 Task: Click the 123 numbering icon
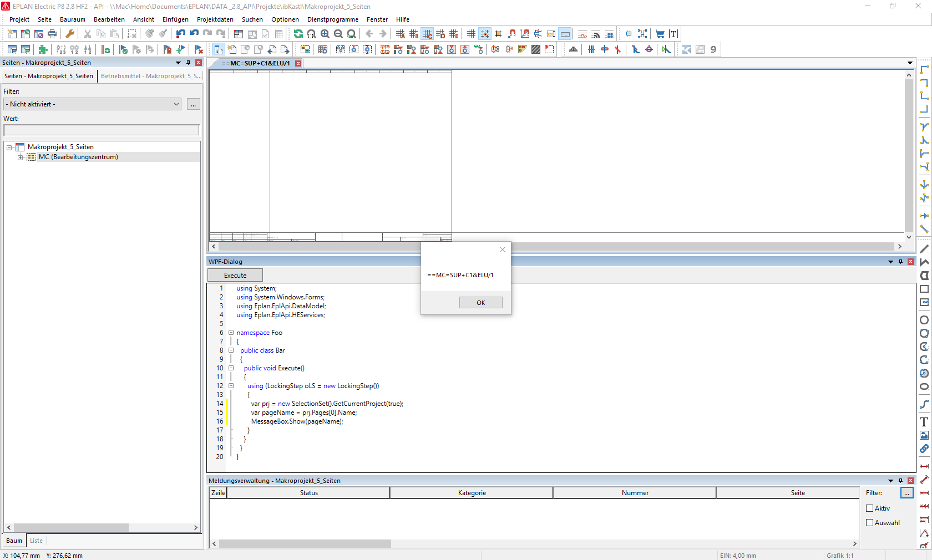tap(61, 49)
